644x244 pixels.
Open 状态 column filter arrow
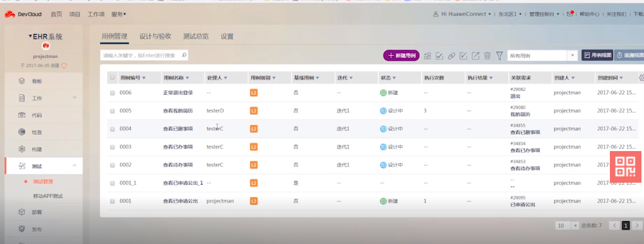(394, 78)
